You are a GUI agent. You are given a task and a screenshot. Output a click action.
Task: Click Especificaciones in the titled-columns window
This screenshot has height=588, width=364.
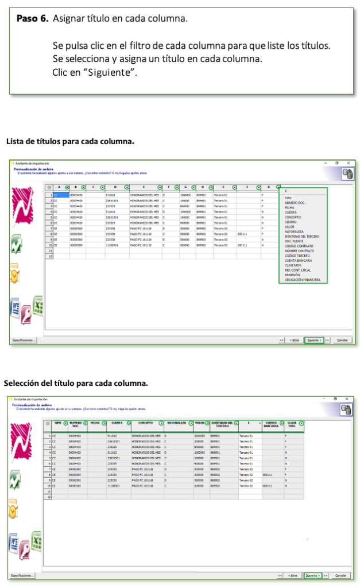click(22, 575)
